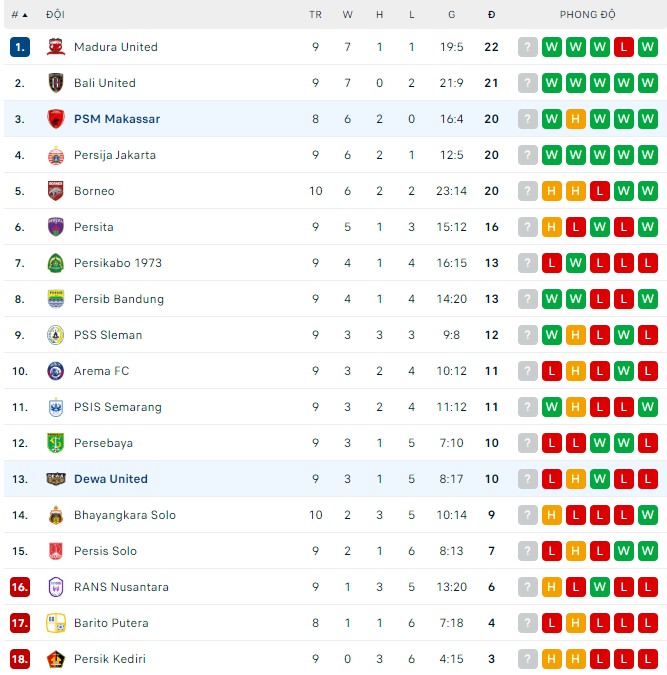Click the blue rank 1 position badge

20,47
